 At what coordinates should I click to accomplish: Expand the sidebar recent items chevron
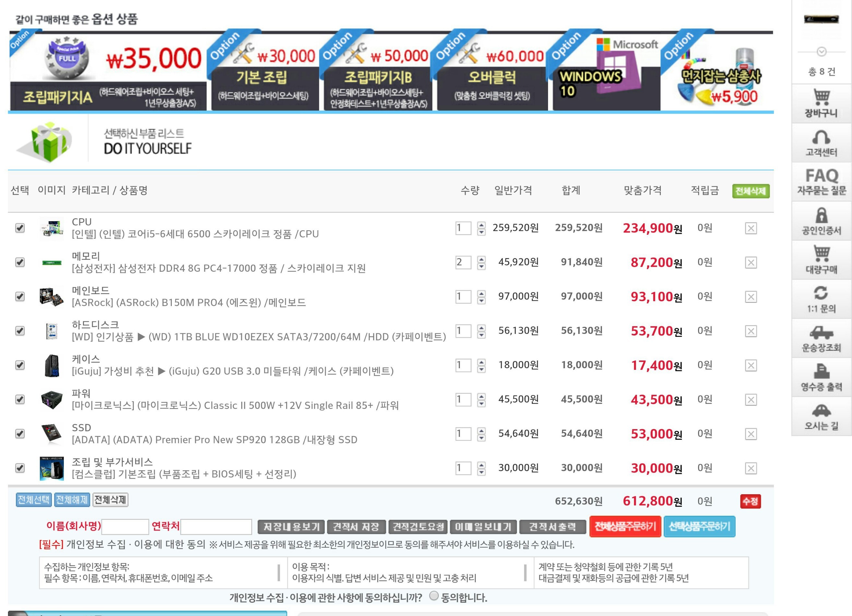pos(822,51)
